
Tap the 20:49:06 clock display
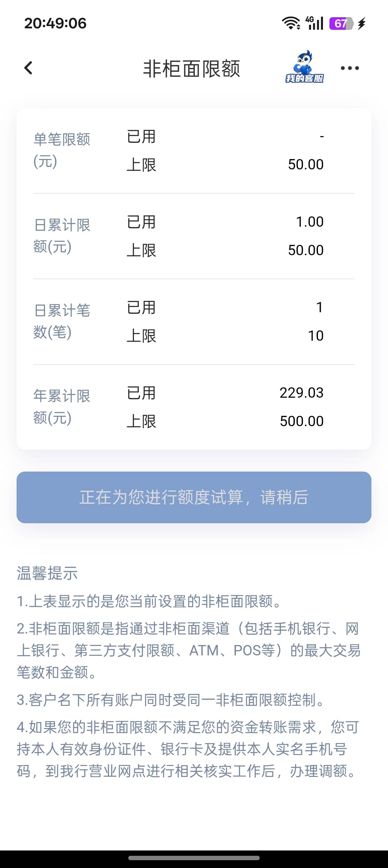coord(56,23)
